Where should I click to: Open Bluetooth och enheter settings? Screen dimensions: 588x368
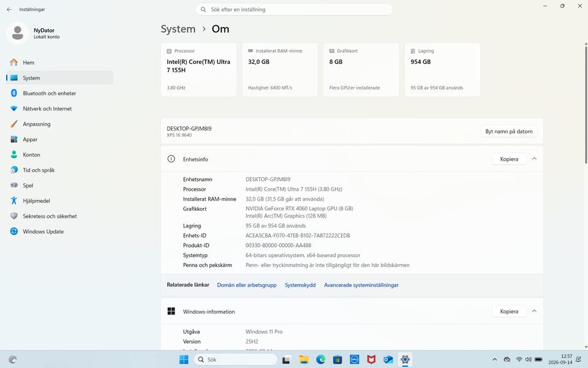pos(59,93)
